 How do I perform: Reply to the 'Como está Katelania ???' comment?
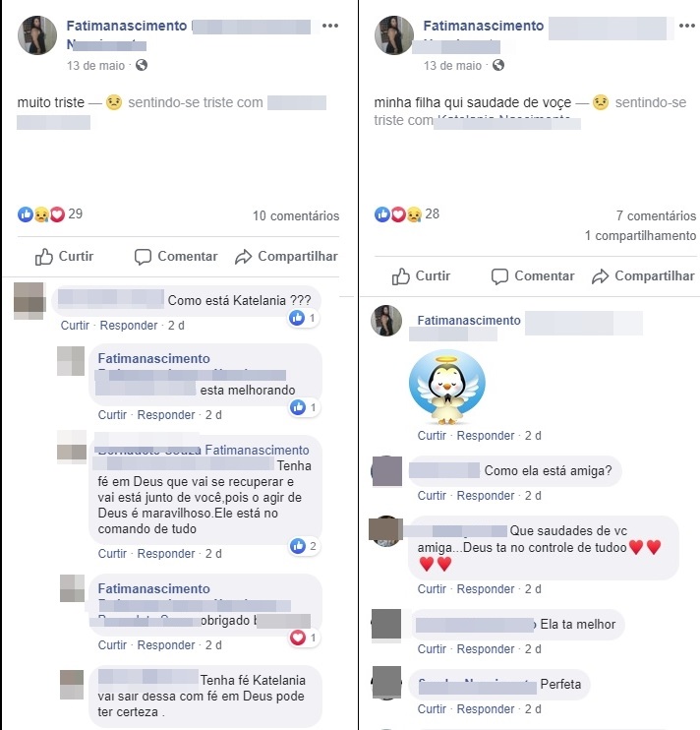[x=129, y=326]
